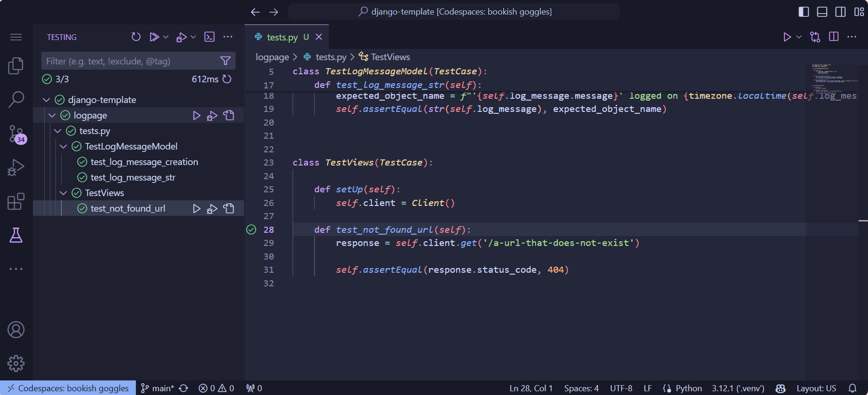Toggle the bottom panel layout button

[x=822, y=12]
